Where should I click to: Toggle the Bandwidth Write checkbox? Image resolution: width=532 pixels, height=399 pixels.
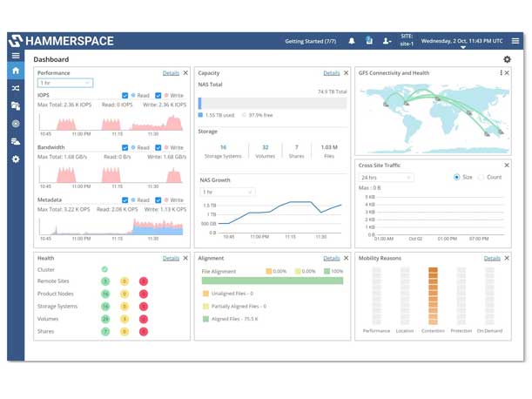(158, 148)
